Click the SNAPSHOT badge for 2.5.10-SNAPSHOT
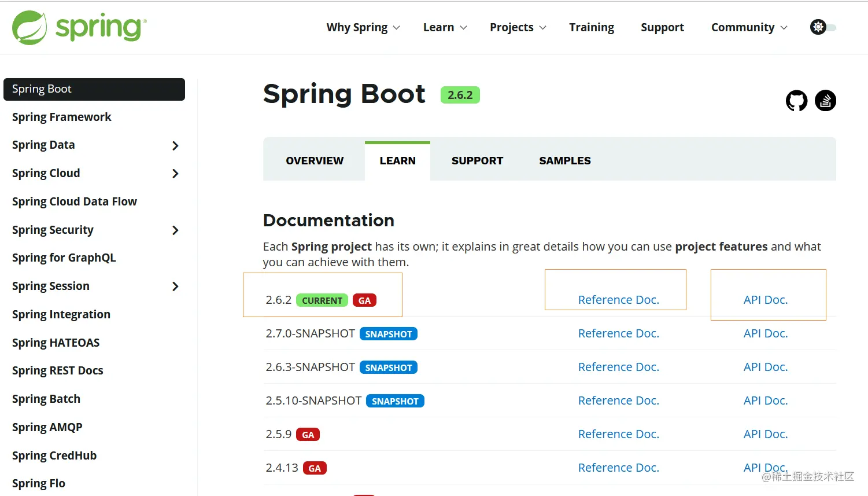Screen dimensions: 868x496 click(x=395, y=401)
